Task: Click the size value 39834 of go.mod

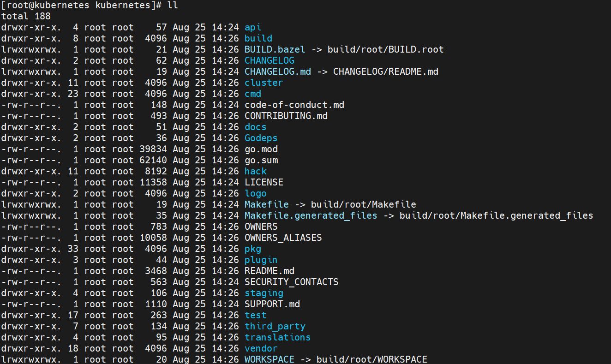Action: click(153, 149)
